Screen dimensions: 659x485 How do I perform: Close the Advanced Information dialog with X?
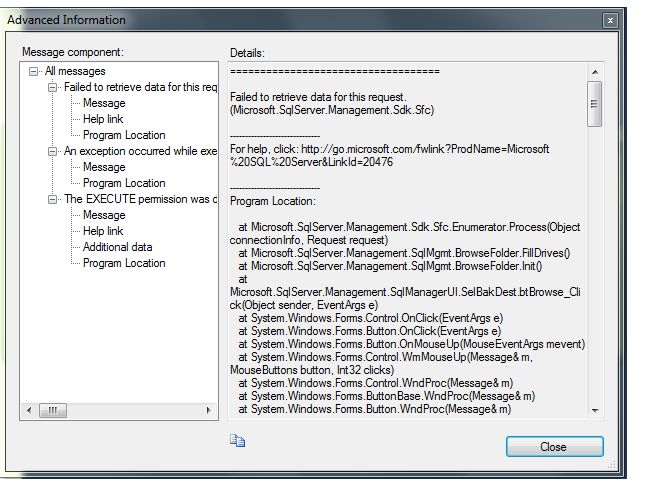(610, 20)
